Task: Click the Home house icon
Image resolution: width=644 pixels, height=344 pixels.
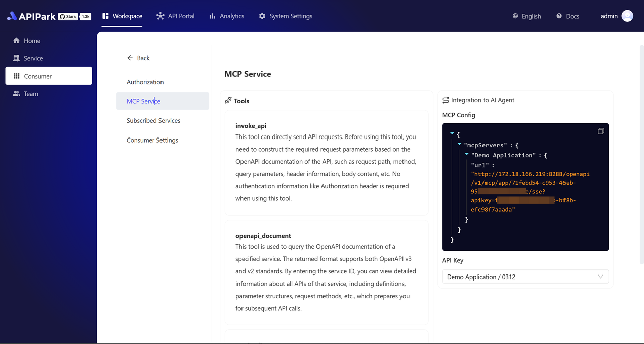Action: click(x=17, y=41)
